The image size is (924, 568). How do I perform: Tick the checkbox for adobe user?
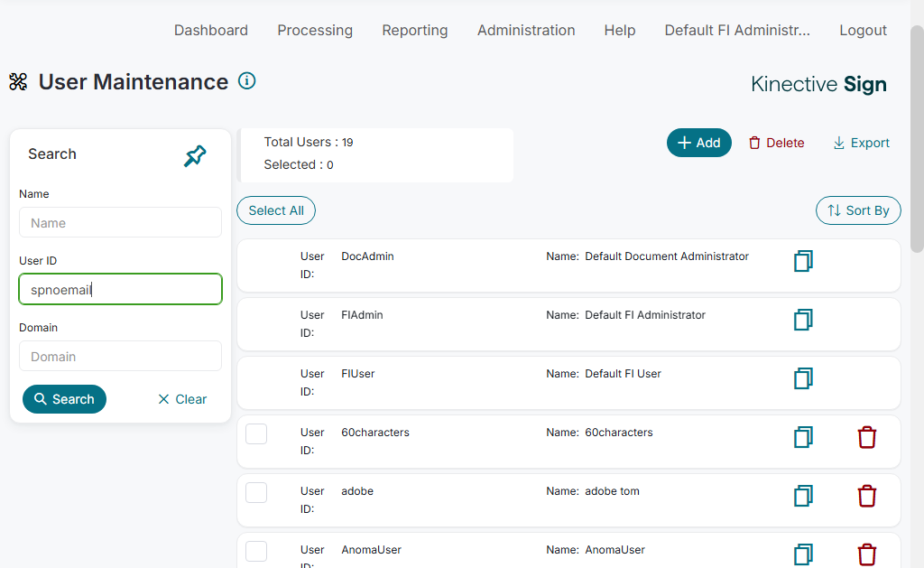pyautogui.click(x=256, y=492)
